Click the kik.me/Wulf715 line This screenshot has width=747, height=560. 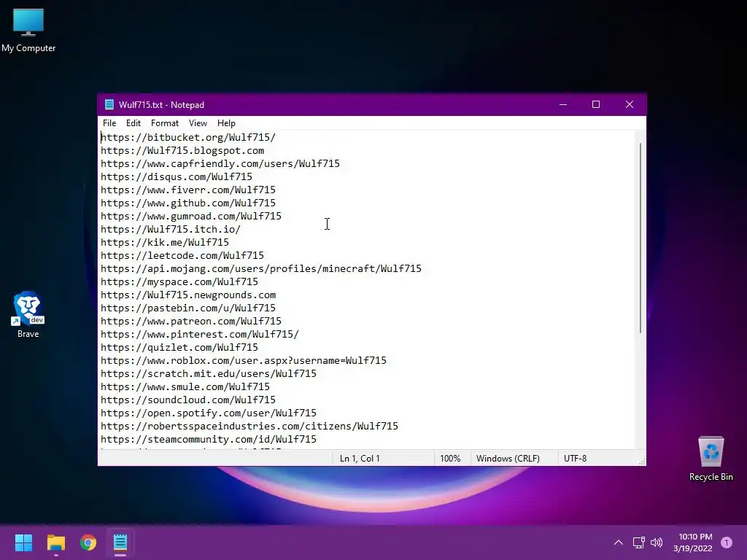[x=165, y=242]
